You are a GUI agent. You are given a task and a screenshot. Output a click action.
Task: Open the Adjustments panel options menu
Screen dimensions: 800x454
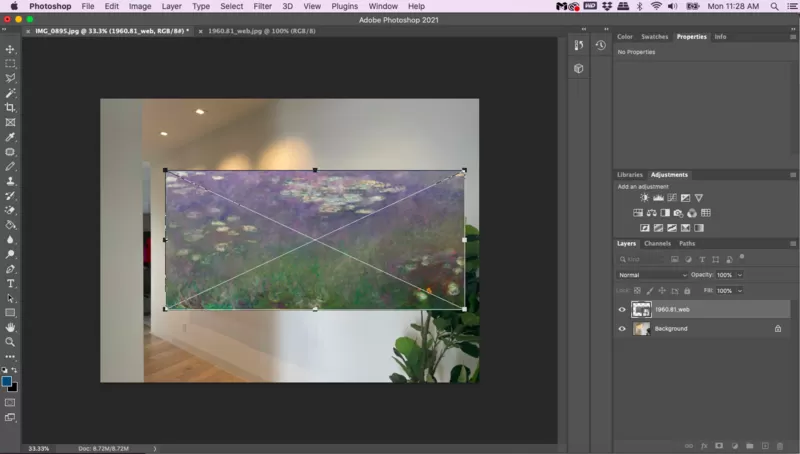point(793,175)
